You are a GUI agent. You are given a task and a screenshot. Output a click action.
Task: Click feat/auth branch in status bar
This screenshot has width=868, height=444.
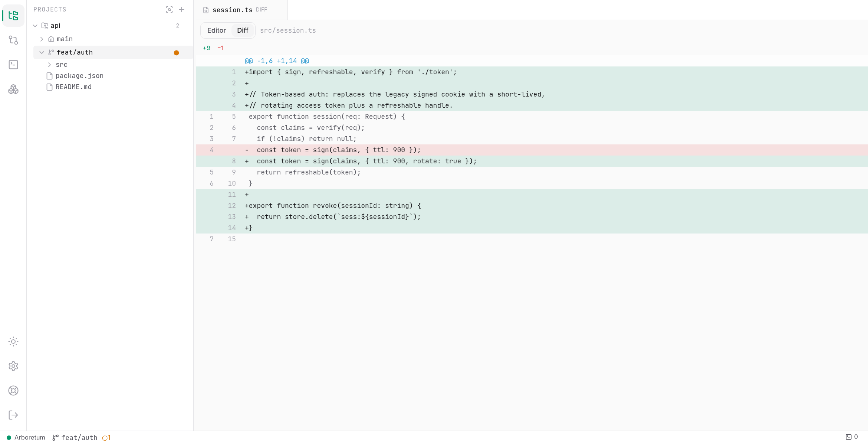(x=75, y=438)
